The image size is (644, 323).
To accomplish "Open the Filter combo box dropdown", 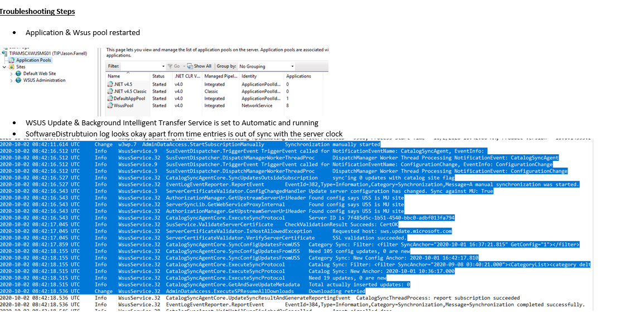I will (163, 66).
